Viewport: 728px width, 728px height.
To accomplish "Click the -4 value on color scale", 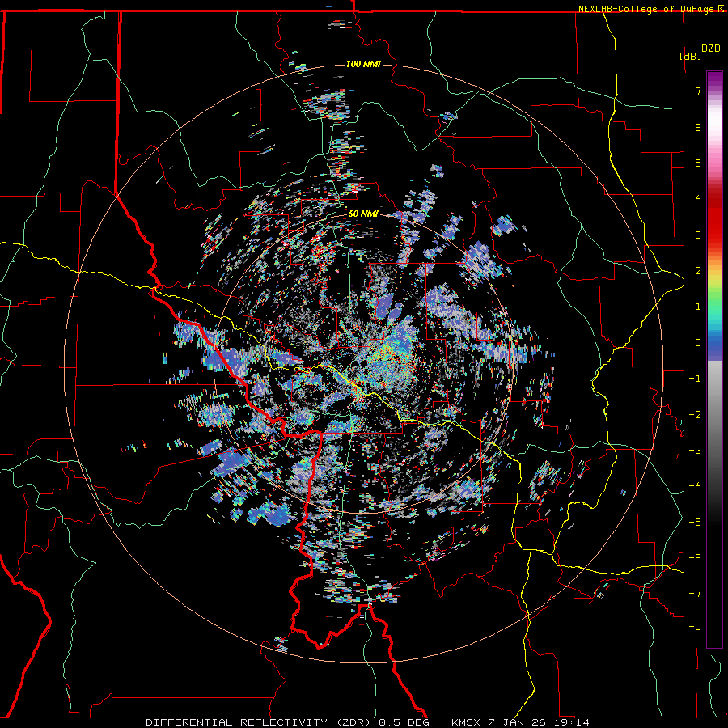I will (695, 486).
